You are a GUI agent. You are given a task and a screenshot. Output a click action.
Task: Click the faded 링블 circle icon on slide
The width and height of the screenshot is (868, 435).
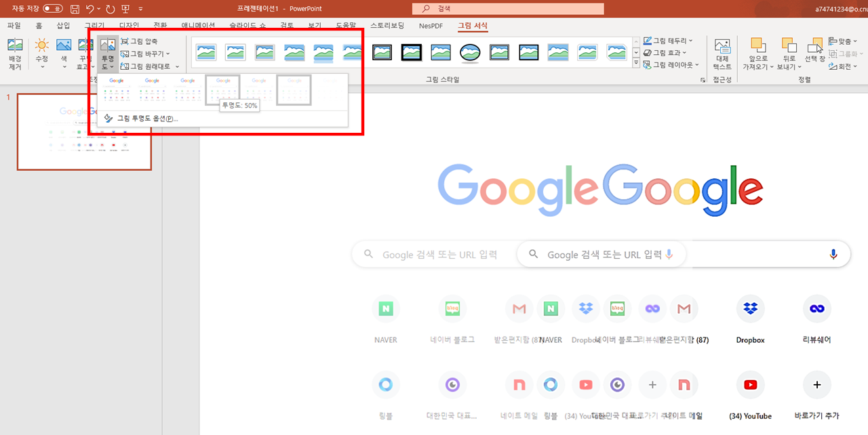pyautogui.click(x=386, y=385)
